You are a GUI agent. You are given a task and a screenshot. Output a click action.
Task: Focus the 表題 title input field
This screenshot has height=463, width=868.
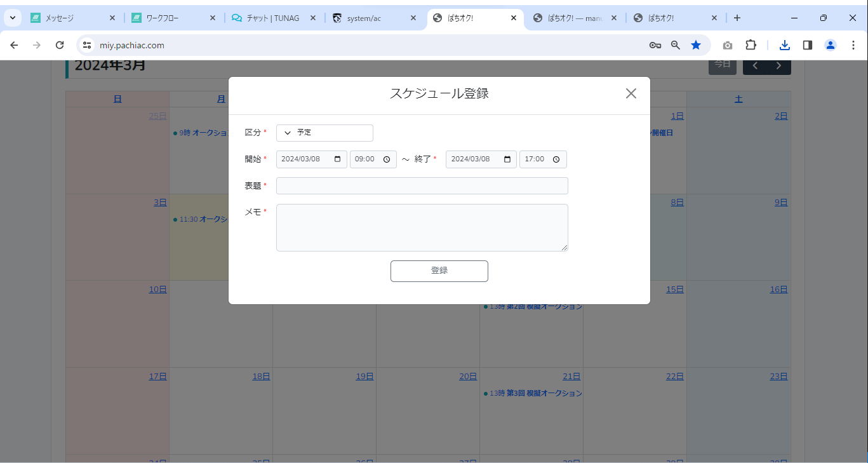coord(422,185)
